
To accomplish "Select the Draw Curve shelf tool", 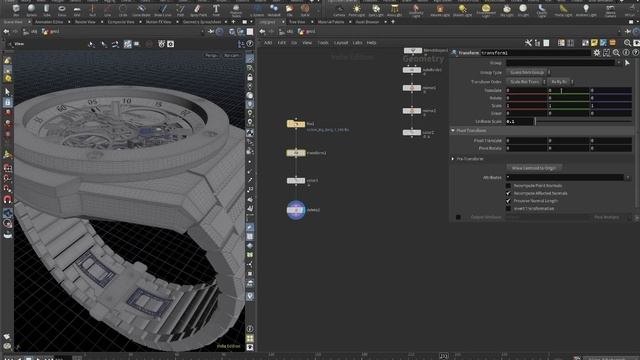I will 162,10.
